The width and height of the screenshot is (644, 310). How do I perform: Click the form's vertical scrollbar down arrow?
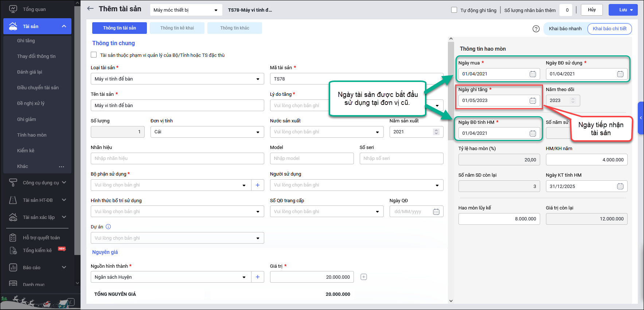tap(451, 301)
